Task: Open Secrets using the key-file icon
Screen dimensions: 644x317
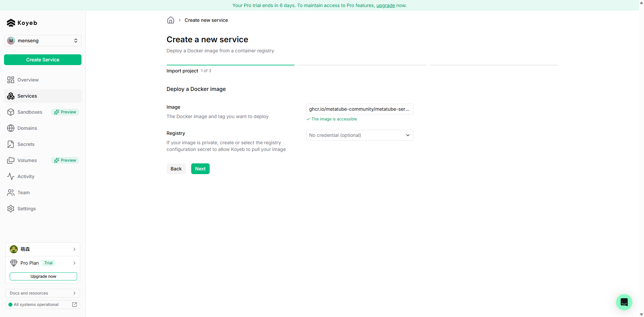Action: coord(10,144)
